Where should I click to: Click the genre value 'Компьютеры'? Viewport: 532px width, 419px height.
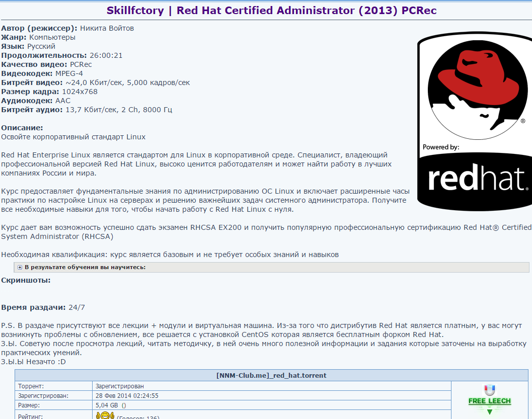[x=52, y=37]
